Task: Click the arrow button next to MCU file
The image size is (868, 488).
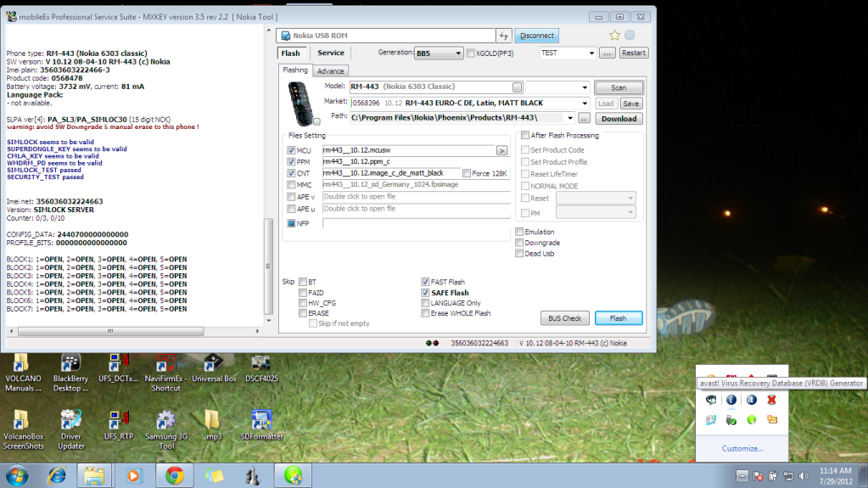Action: coord(501,150)
